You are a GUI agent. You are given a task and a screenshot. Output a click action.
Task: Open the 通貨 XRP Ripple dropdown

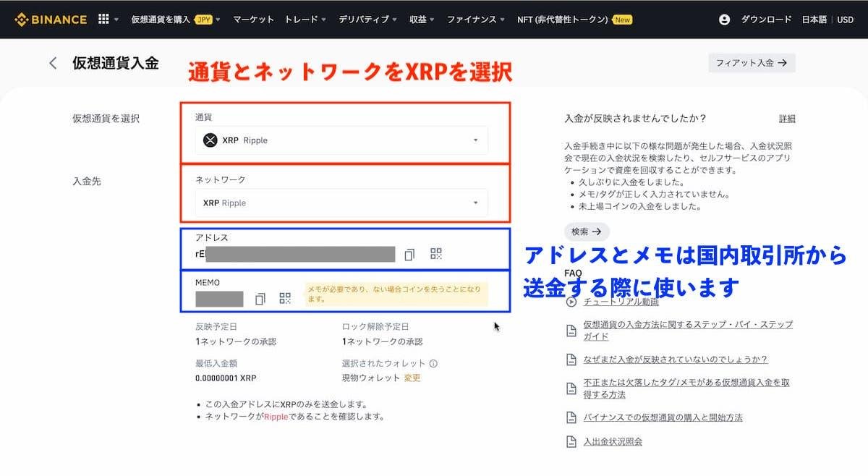(341, 140)
